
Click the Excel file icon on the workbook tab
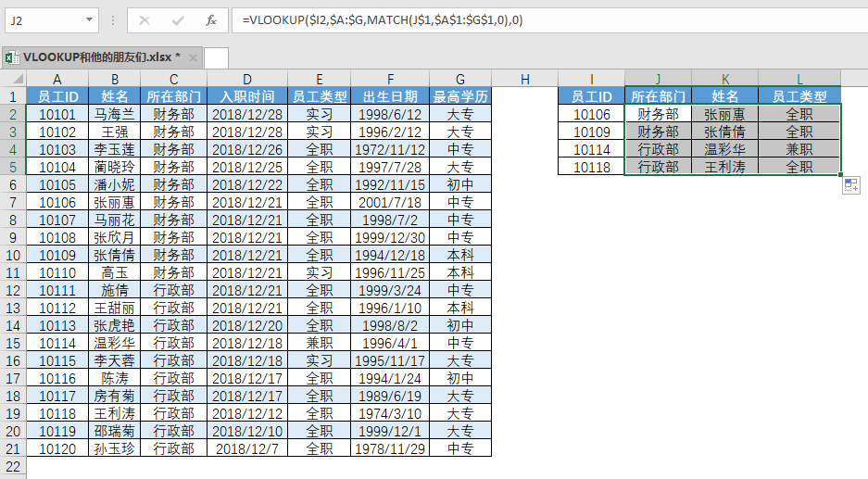pyautogui.click(x=12, y=57)
